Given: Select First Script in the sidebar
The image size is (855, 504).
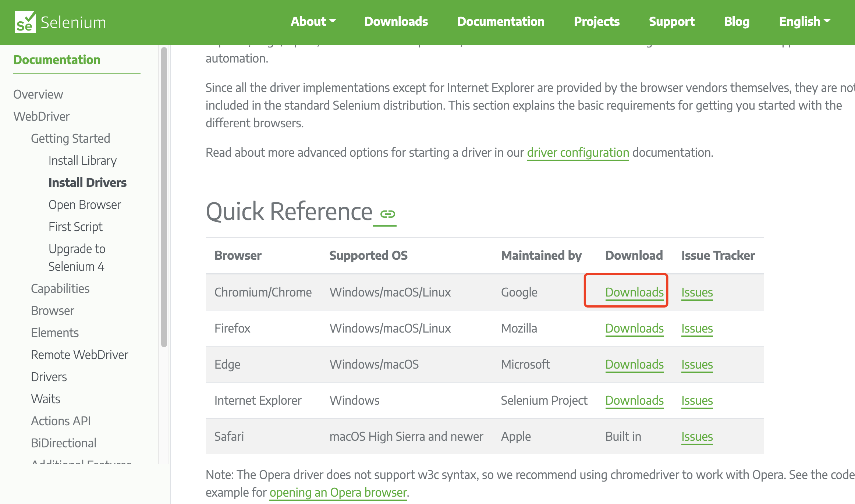Looking at the screenshot, I should [x=75, y=227].
